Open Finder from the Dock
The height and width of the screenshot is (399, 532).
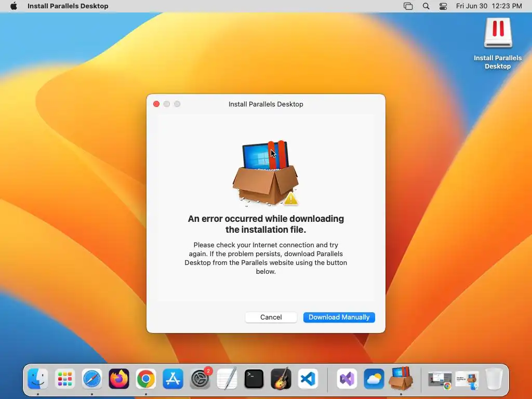click(37, 379)
